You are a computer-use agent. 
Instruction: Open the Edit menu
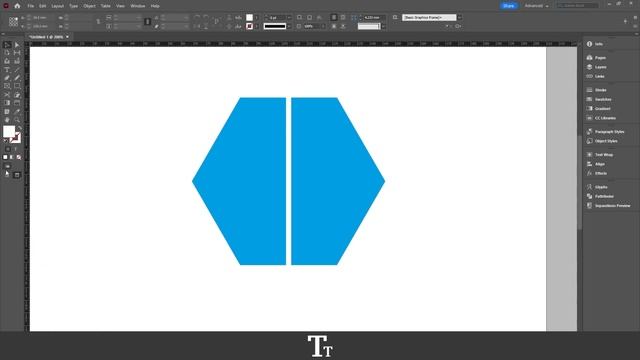(42, 6)
